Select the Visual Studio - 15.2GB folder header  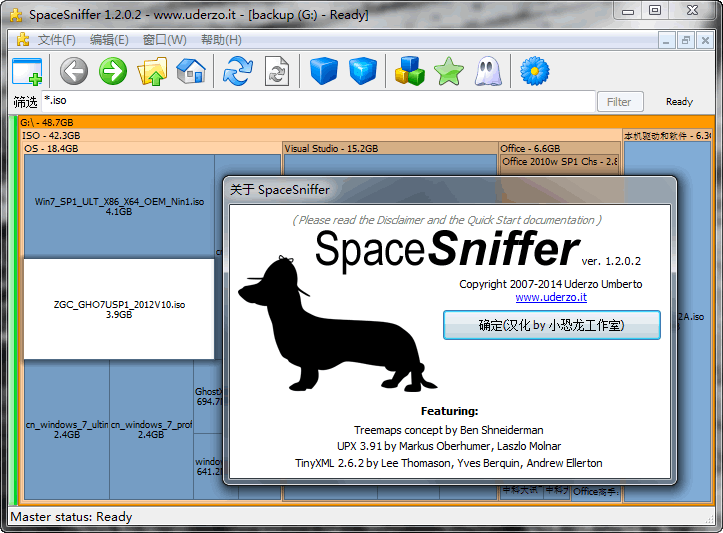coord(390,148)
